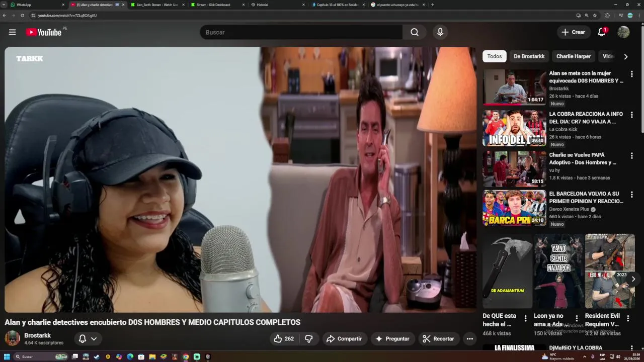Screen dimensions: 644x362
Task: Click the main video player frame
Action: (x=240, y=180)
